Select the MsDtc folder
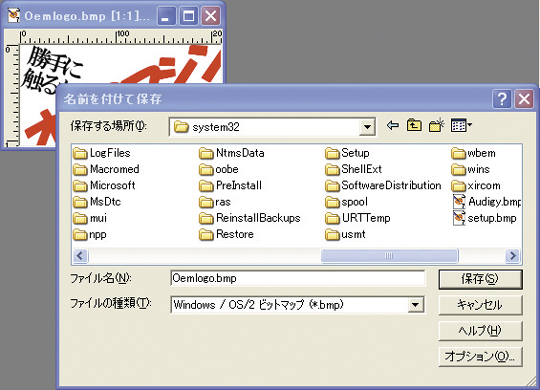 coord(97,202)
